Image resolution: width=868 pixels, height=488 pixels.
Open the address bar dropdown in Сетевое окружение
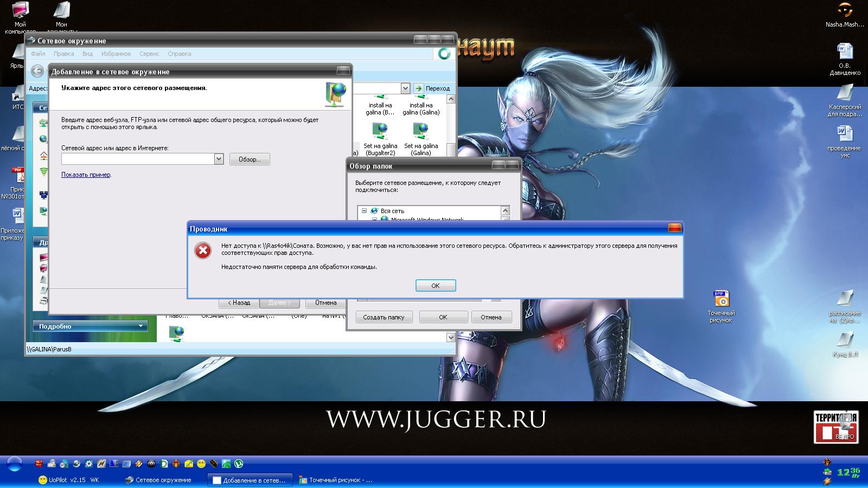405,88
